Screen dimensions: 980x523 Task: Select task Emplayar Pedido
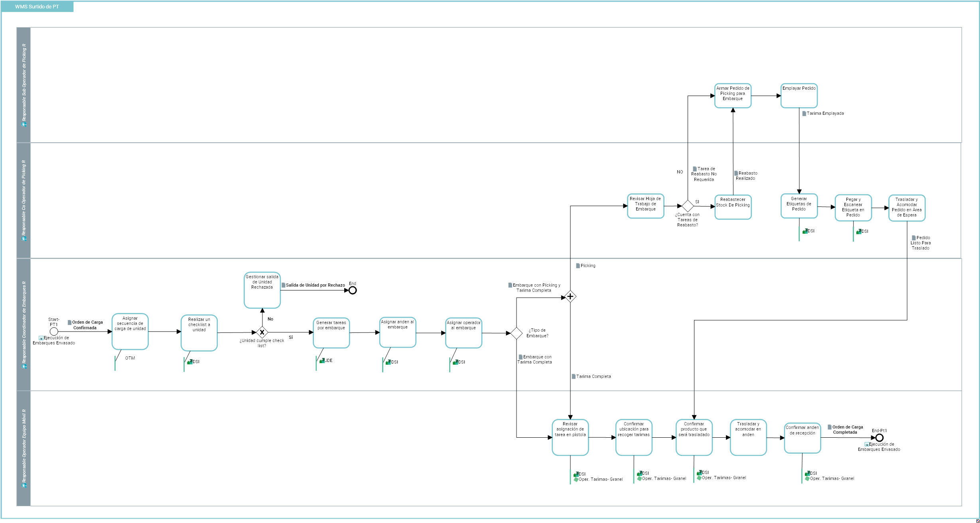coord(799,96)
